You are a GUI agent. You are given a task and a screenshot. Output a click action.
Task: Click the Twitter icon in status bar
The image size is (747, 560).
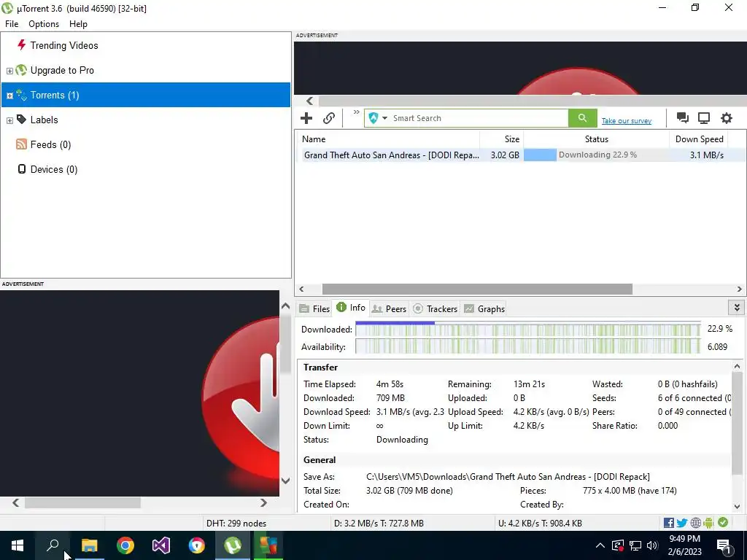pos(682,523)
